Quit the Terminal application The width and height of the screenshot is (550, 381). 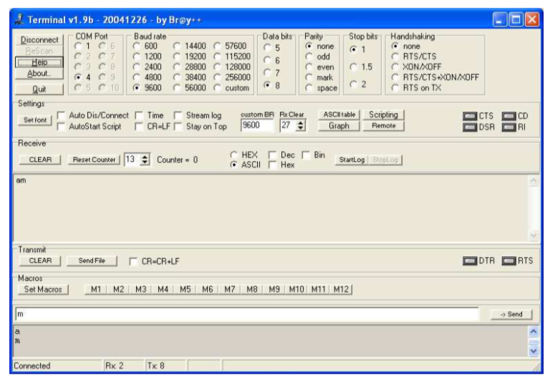[39, 89]
